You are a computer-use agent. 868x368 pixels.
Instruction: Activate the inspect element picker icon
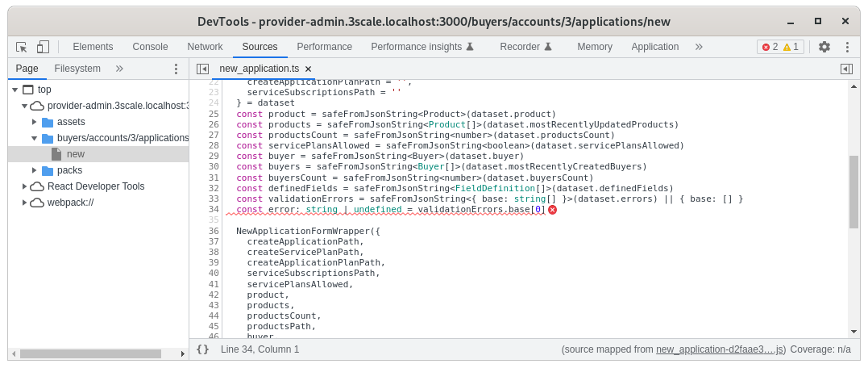tap(22, 47)
